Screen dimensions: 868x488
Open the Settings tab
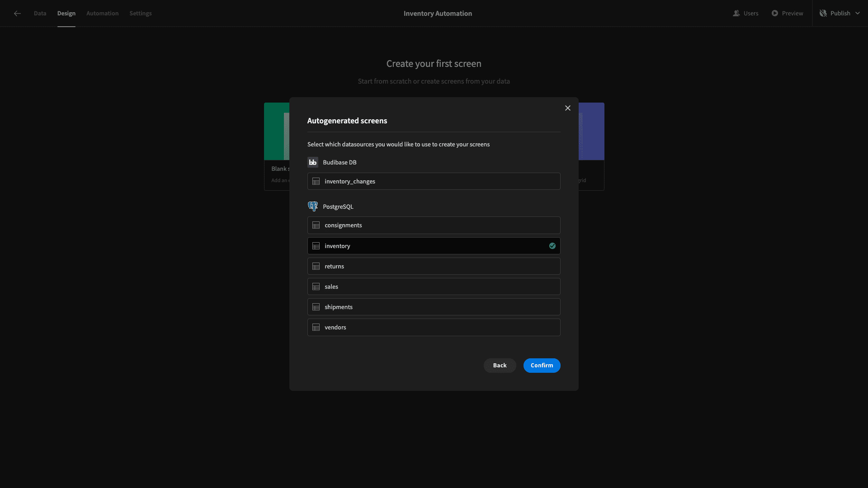pos(141,14)
